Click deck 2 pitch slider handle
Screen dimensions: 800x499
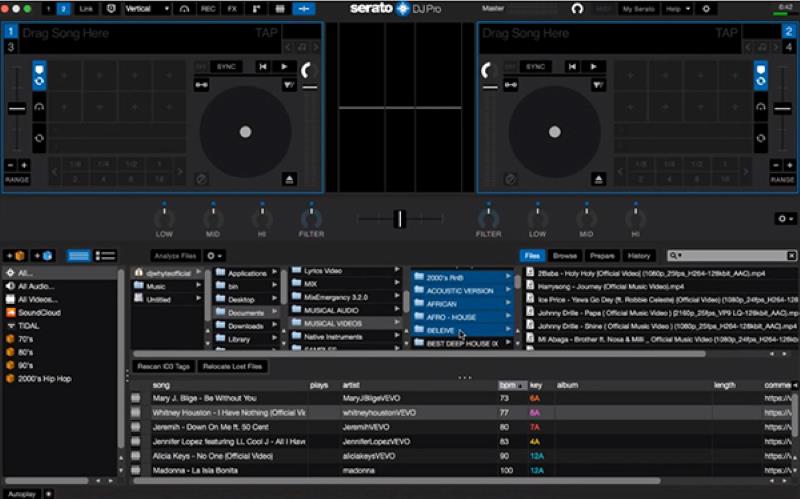(x=783, y=108)
